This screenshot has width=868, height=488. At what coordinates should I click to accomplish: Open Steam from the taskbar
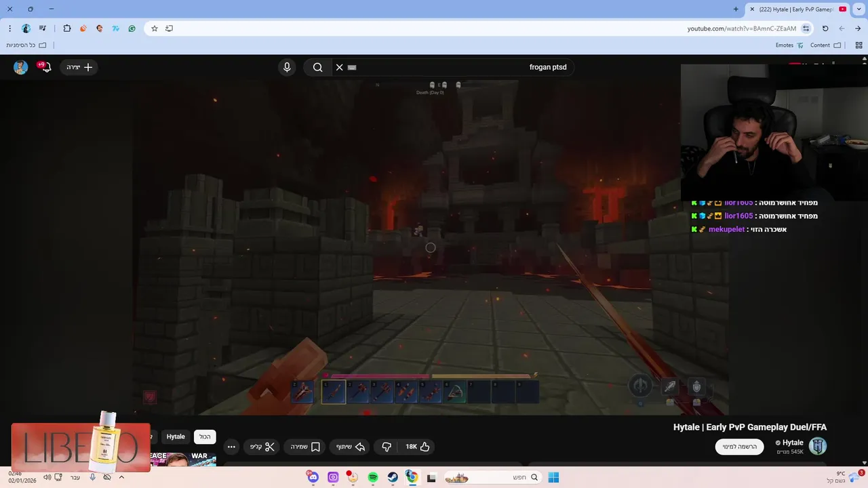click(393, 477)
